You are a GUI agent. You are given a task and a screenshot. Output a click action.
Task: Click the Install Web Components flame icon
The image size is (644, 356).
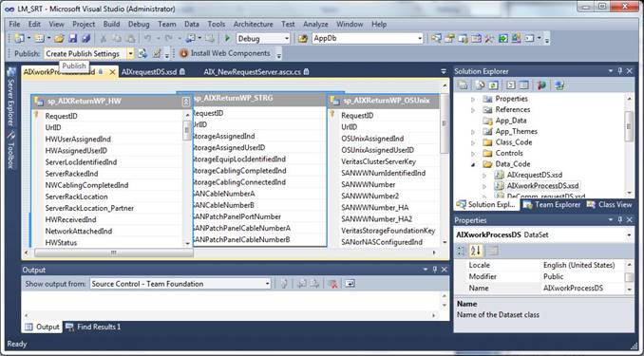pyautogui.click(x=183, y=53)
